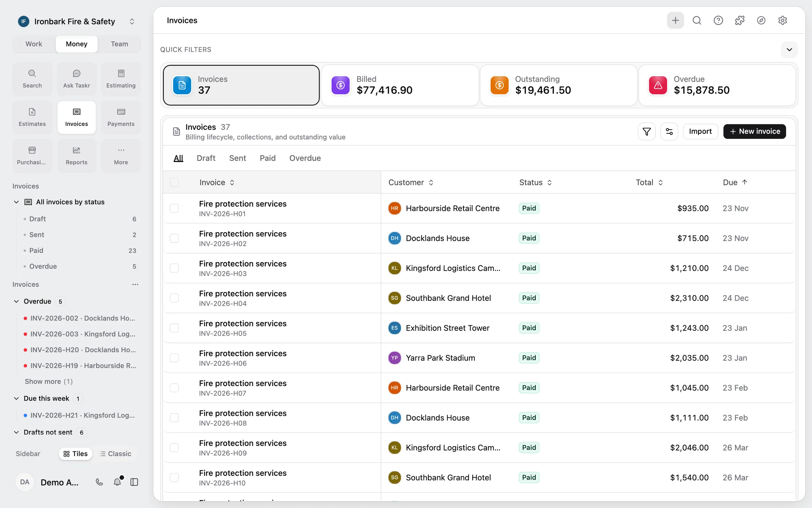This screenshot has width=812, height=508.
Task: Open the Purchasing tile
Action: [x=32, y=155]
